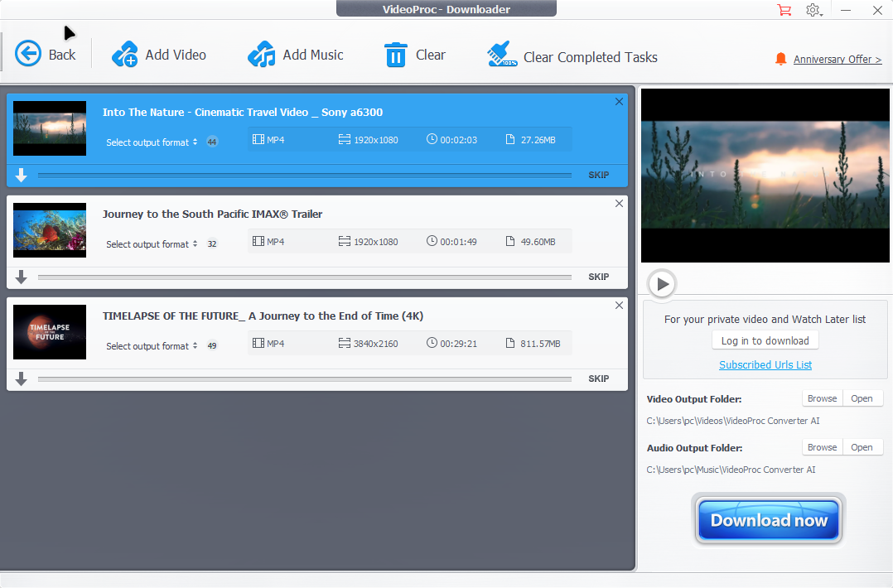This screenshot has width=893, height=588.
Task: Click video path 'C:\Users\pc\Videos\VideoProc Converter AI'
Action: 733,422
